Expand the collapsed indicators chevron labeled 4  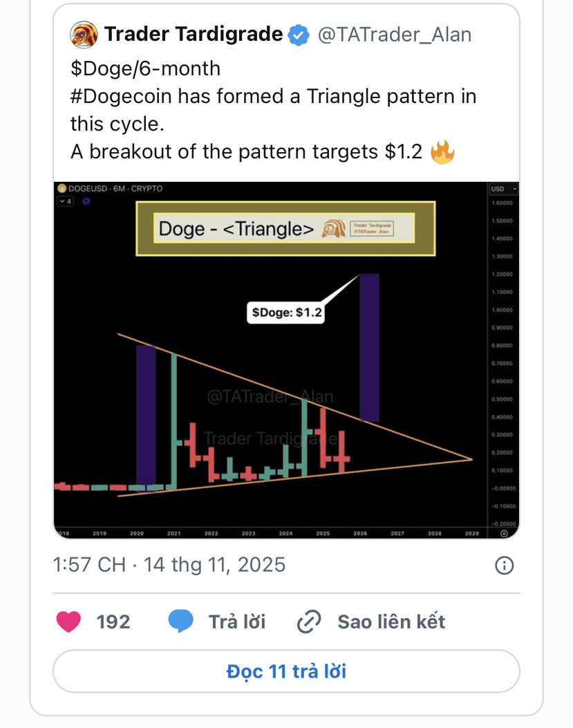(x=66, y=201)
